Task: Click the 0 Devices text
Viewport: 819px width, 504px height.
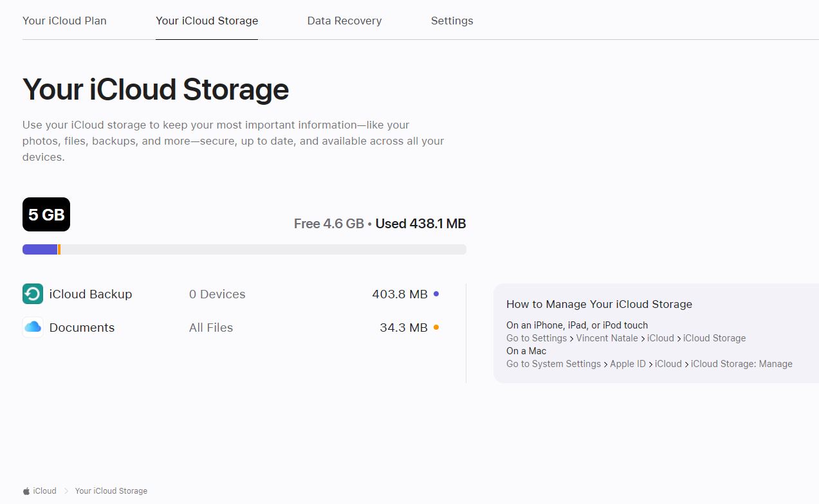Action: click(217, 294)
